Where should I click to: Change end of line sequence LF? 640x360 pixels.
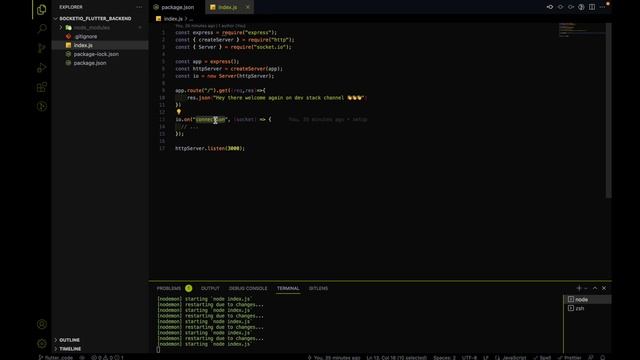(486, 357)
